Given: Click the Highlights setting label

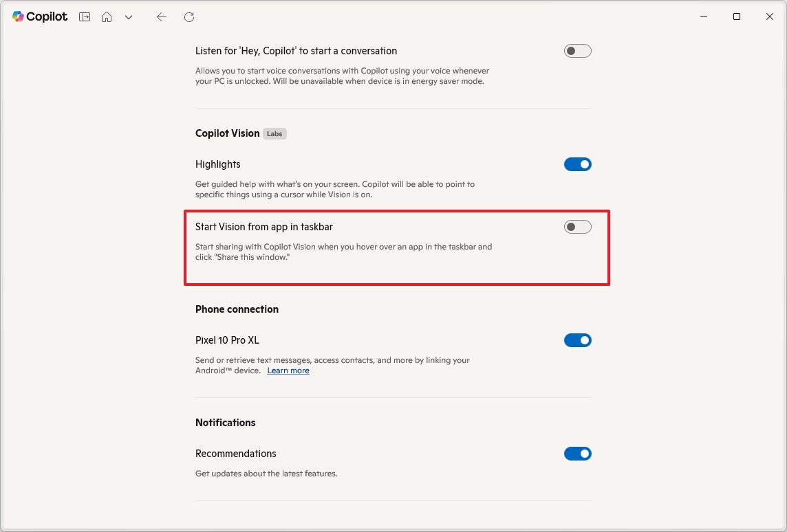Looking at the screenshot, I should 217,164.
